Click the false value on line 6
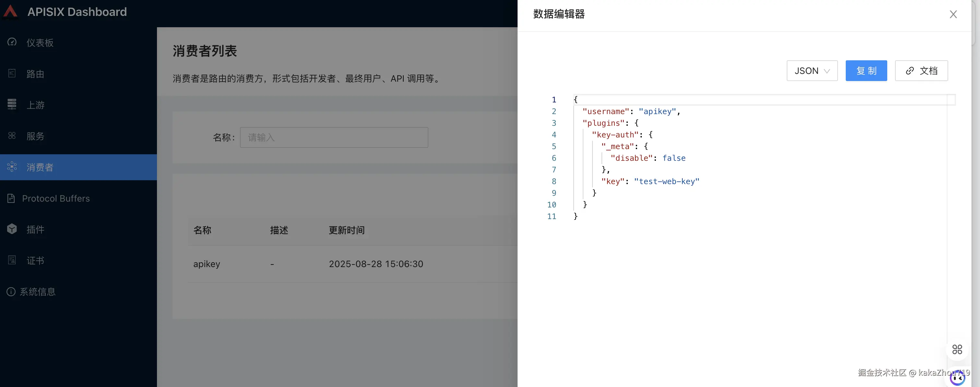The height and width of the screenshot is (387, 980). coord(674,158)
